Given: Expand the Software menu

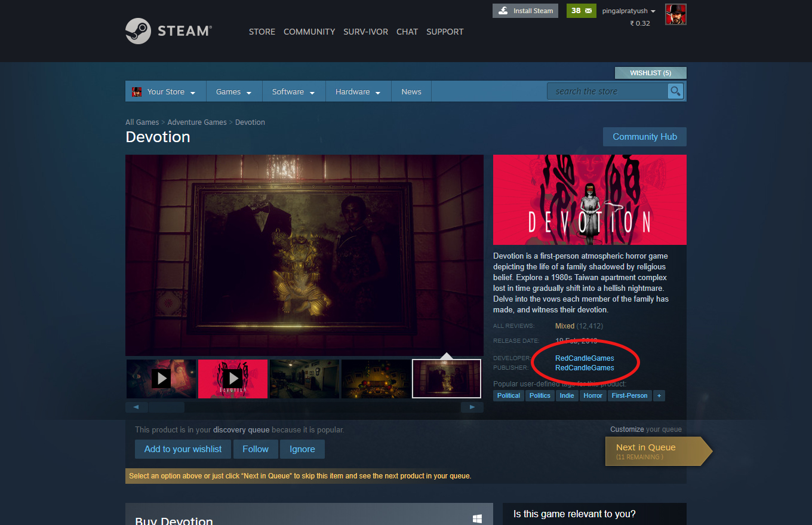Looking at the screenshot, I should (294, 91).
